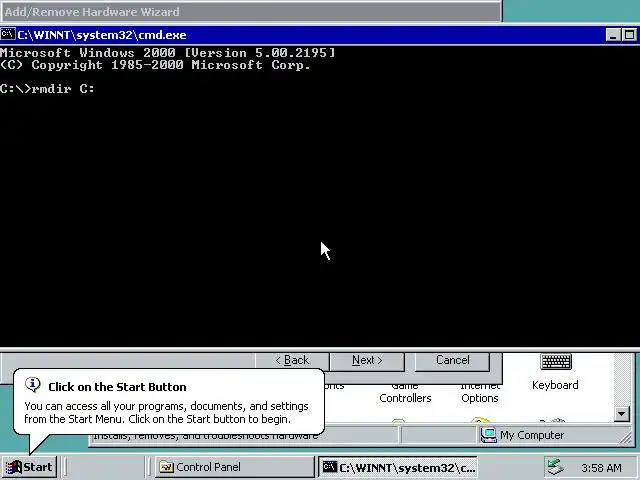Cancel the Add/Remove Hardware Wizard

pos(452,361)
